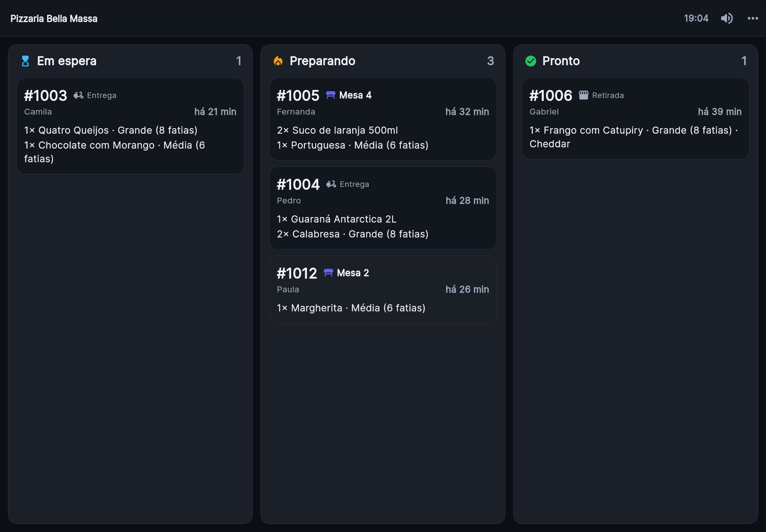Mute the sound alerts speaker icon
Viewport: 766px width, 532px height.
pyautogui.click(x=727, y=18)
